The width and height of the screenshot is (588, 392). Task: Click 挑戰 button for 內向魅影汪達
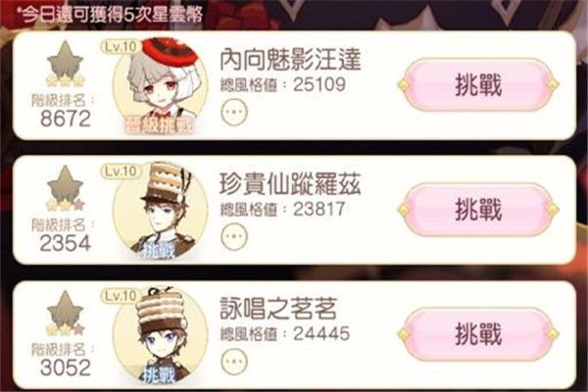478,85
